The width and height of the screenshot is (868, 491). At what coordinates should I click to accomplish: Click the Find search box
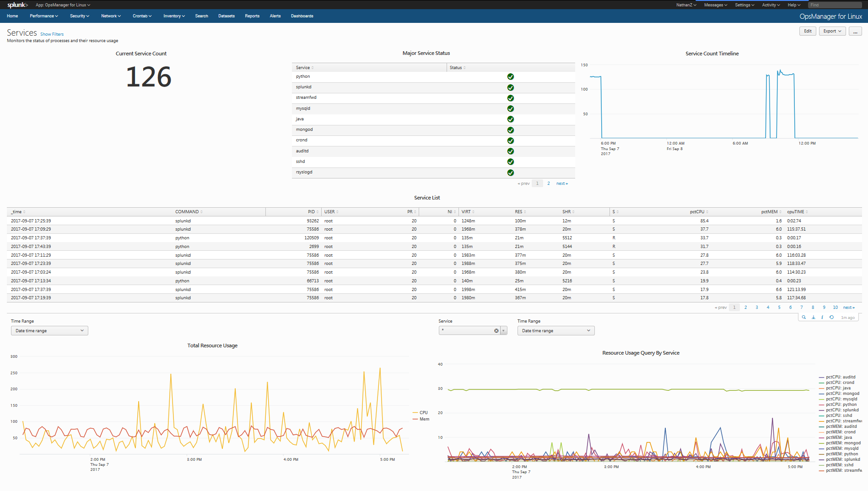click(x=835, y=5)
